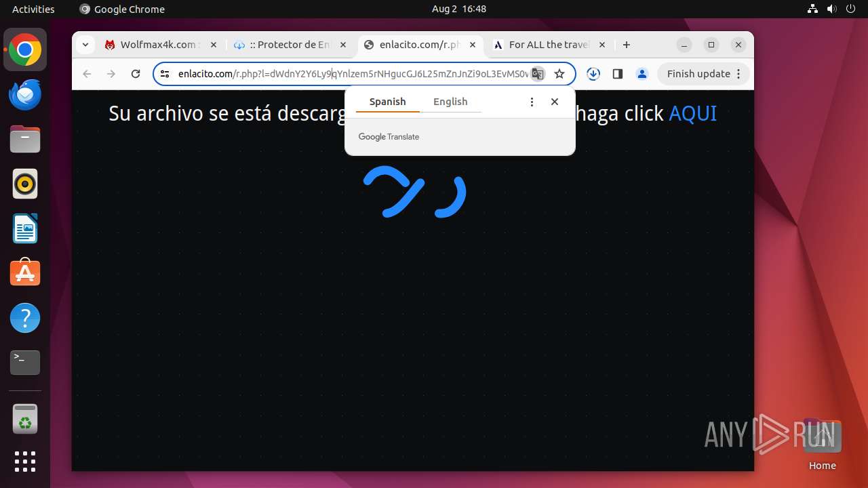Close the enlacito.com tab
This screenshot has width=868, height=488.
click(x=473, y=45)
